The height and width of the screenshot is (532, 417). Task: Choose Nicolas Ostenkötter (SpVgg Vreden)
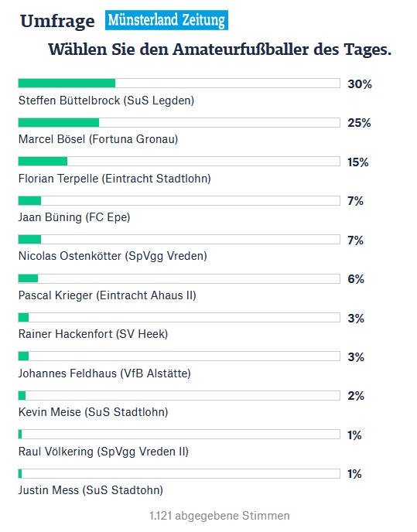tap(112, 256)
